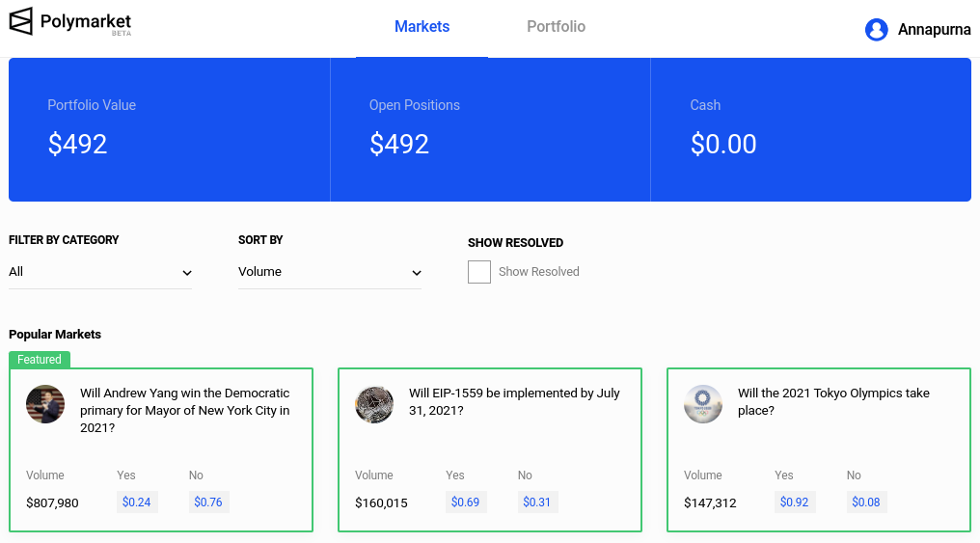The image size is (980, 543).
Task: Open the Andrew Yang mayor primary question
Action: (x=185, y=411)
